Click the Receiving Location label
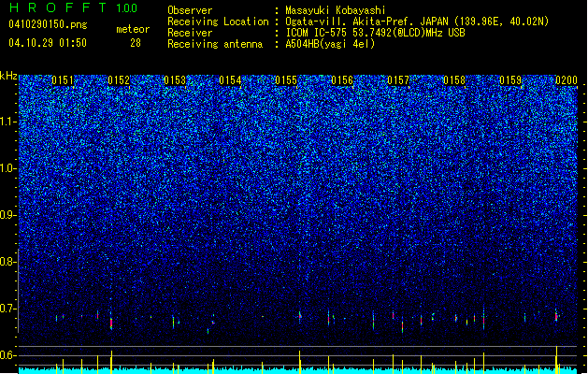This screenshot has height=374, width=588. pos(218,22)
